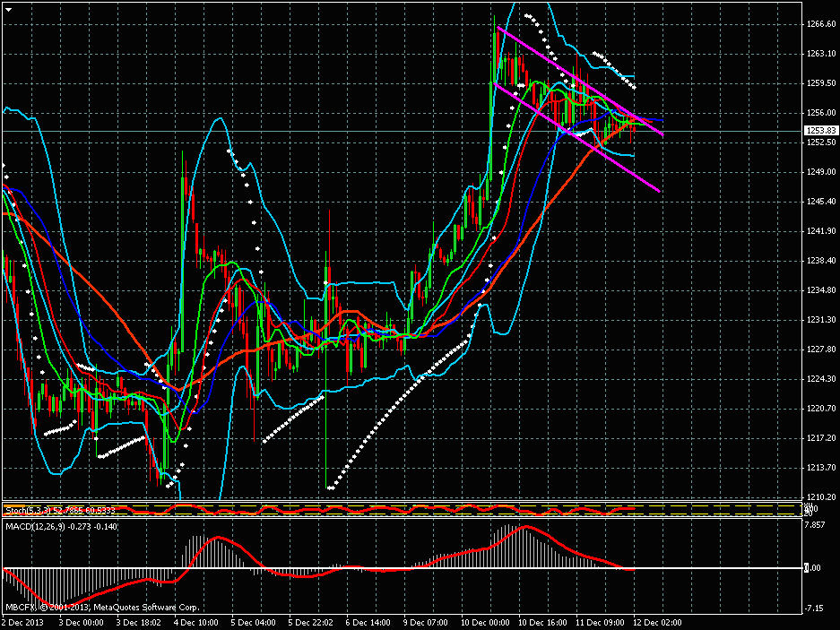Select the lower magenta channel trendline
840x630 pixels.
(583, 138)
